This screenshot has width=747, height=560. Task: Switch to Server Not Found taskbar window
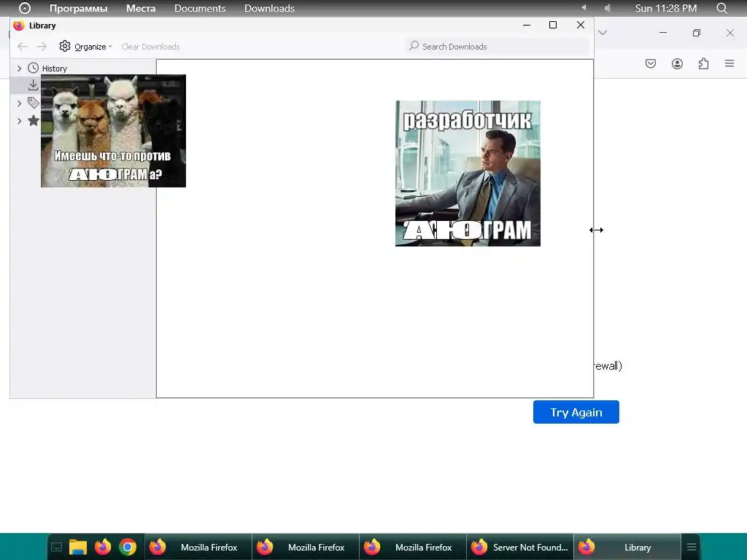519,547
